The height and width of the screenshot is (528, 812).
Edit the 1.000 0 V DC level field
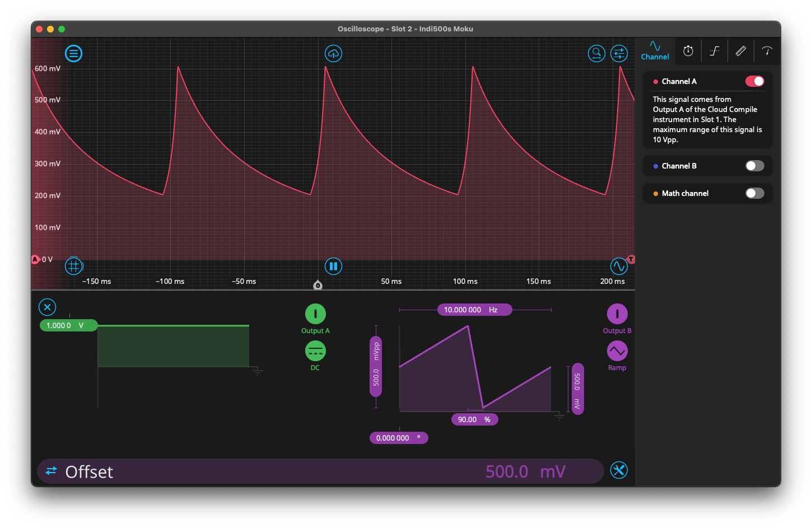(x=68, y=325)
